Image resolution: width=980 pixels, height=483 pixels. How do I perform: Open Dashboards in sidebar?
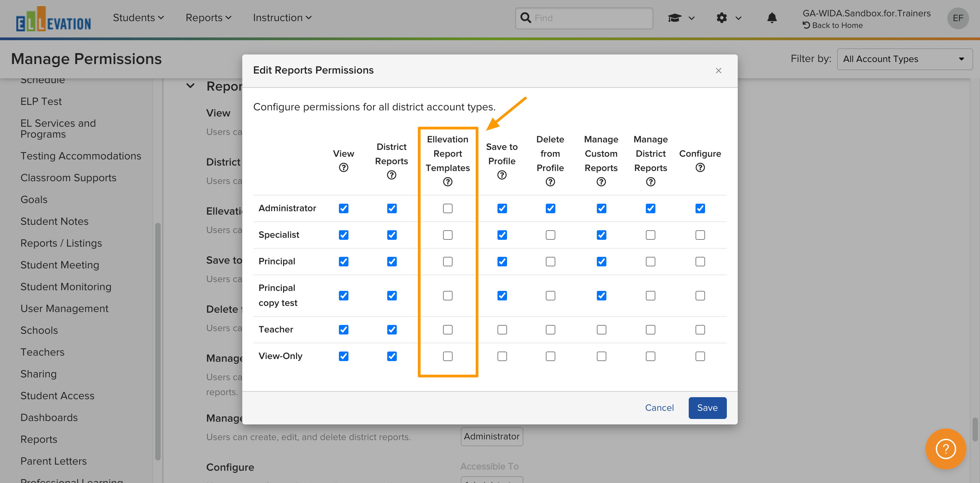click(x=49, y=417)
